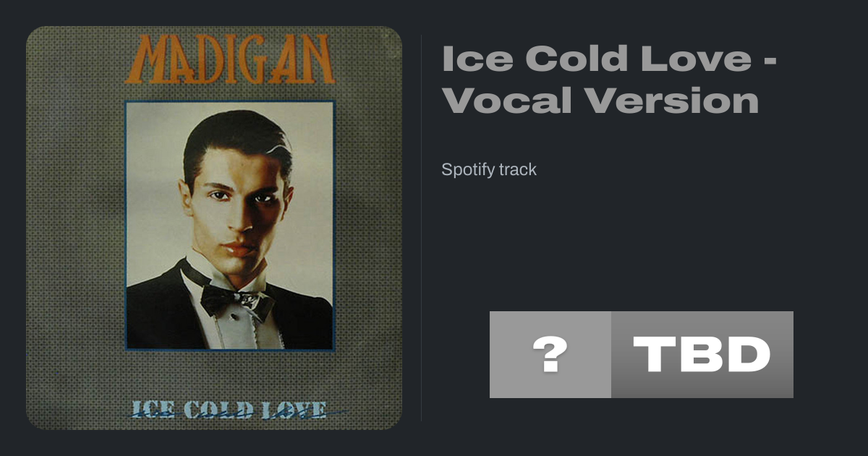Image resolution: width=868 pixels, height=456 pixels.
Task: Click the "Ice Cold Love -" title line
Action: (x=609, y=59)
